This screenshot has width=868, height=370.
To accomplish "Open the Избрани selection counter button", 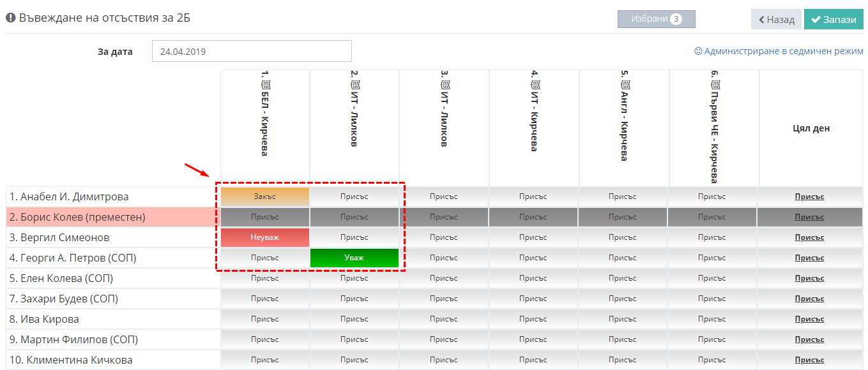I will [656, 19].
